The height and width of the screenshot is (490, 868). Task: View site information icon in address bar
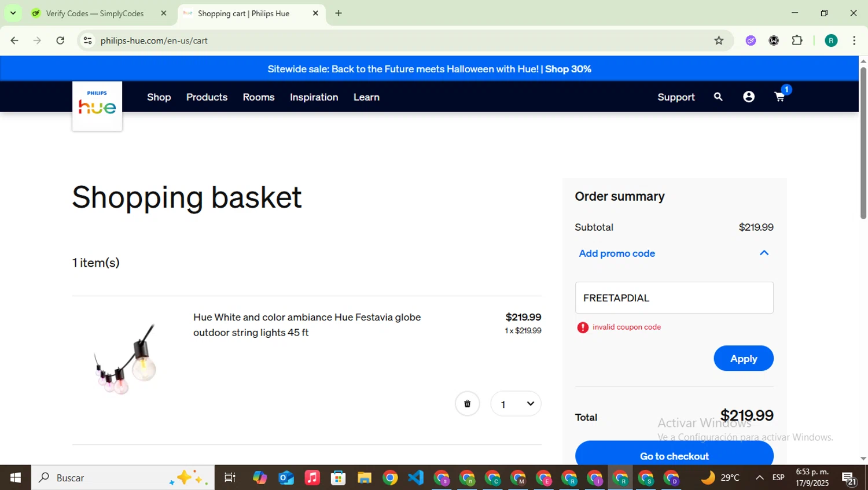tap(87, 40)
